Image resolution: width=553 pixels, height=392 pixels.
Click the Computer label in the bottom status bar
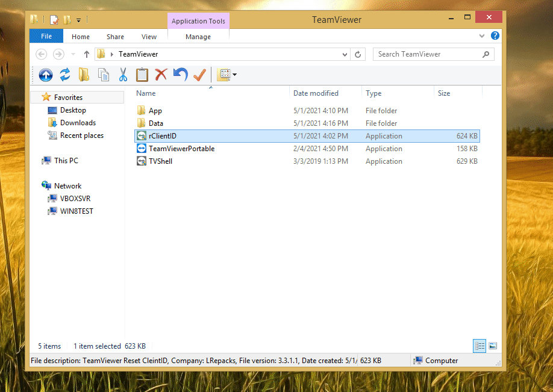pyautogui.click(x=441, y=361)
